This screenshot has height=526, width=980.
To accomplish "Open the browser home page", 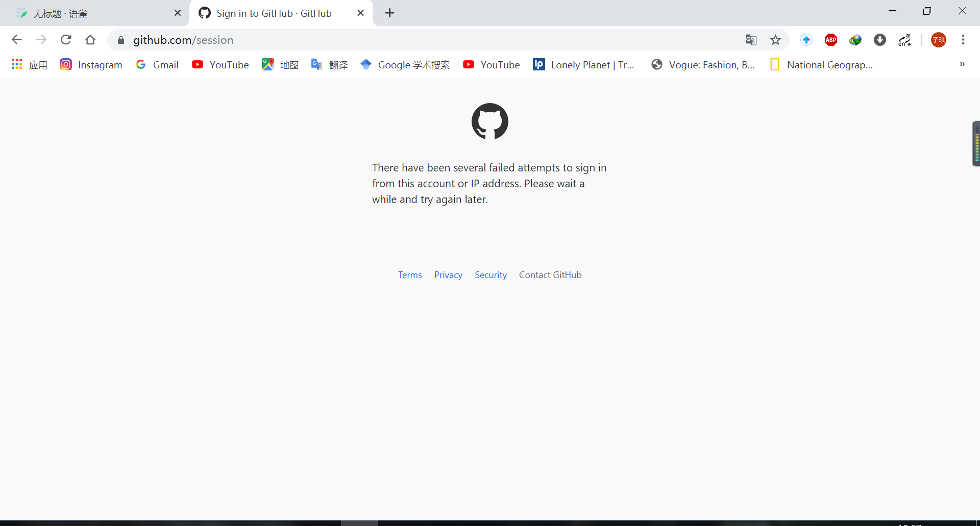I will [x=90, y=40].
